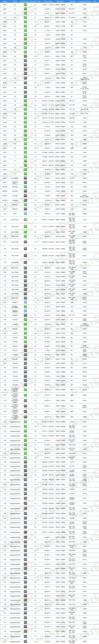The width and height of the screenshot is (99, 644).
Task: Click the ON diesel icon in the SKODA KODIAQ DFHA row
Action: (x=25, y=200)
